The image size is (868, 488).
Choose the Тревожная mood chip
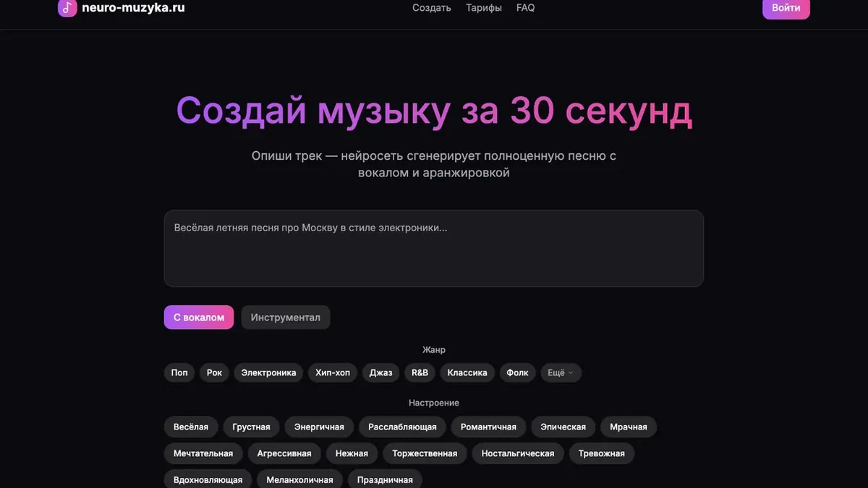click(x=602, y=454)
